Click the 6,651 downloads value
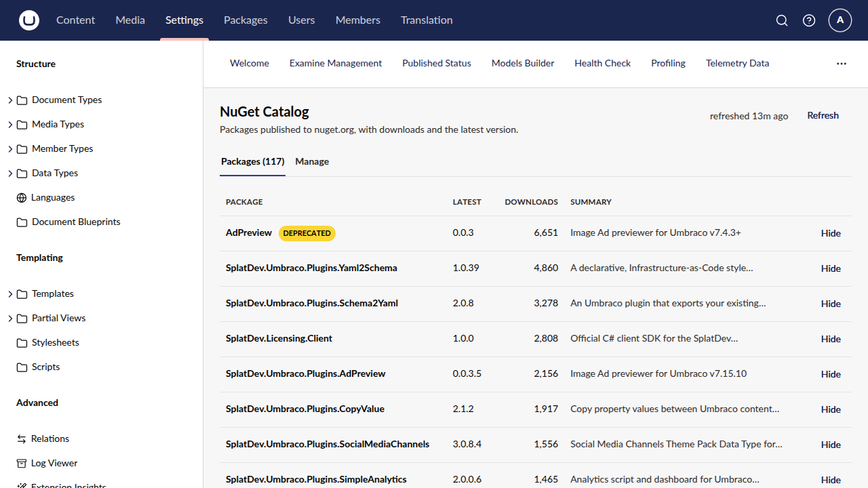 click(x=546, y=232)
